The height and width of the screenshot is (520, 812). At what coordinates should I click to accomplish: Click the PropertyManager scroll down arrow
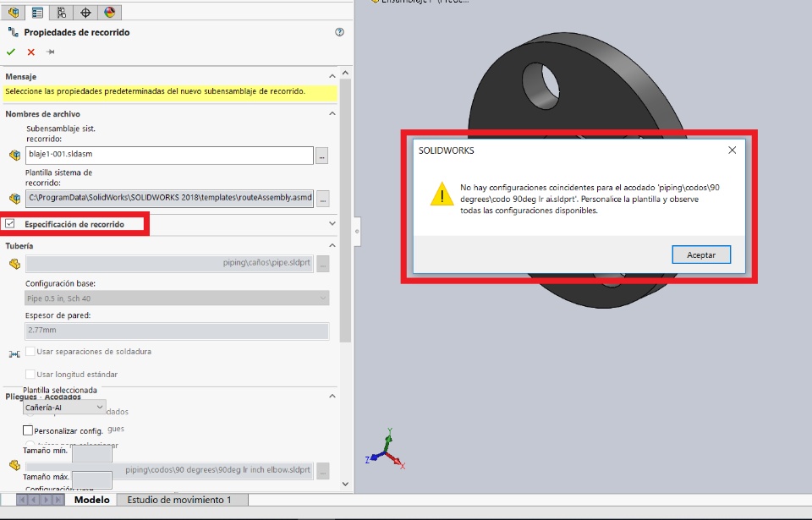345,484
